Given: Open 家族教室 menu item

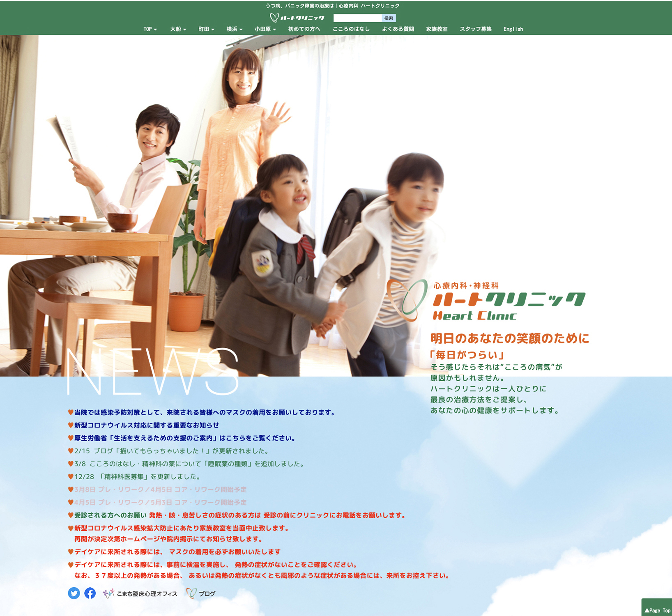Looking at the screenshot, I should click(437, 29).
